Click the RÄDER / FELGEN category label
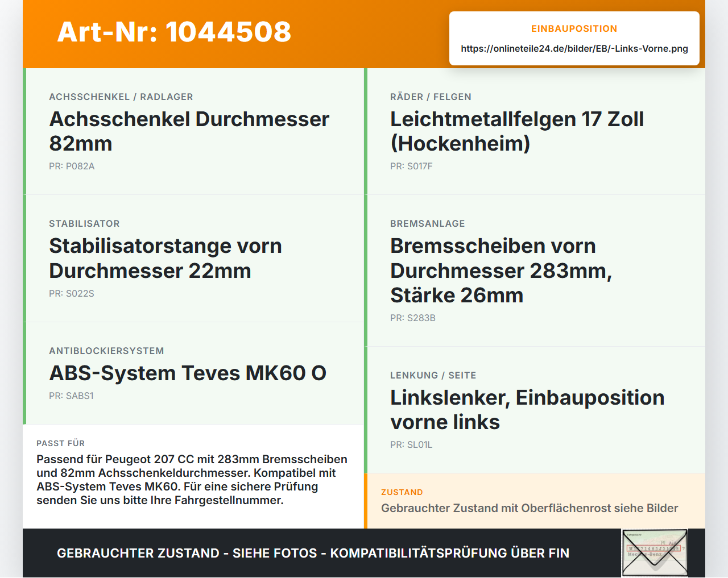The width and height of the screenshot is (728, 578). point(431,97)
